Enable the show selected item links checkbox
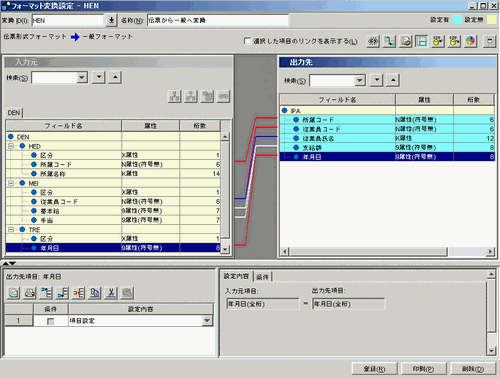 pos(247,41)
